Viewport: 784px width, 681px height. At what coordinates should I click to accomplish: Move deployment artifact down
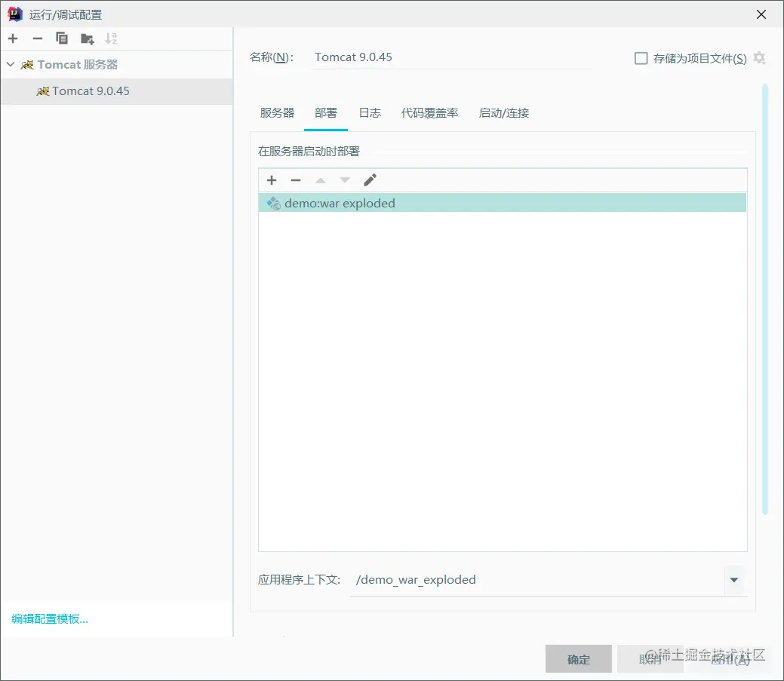(345, 180)
